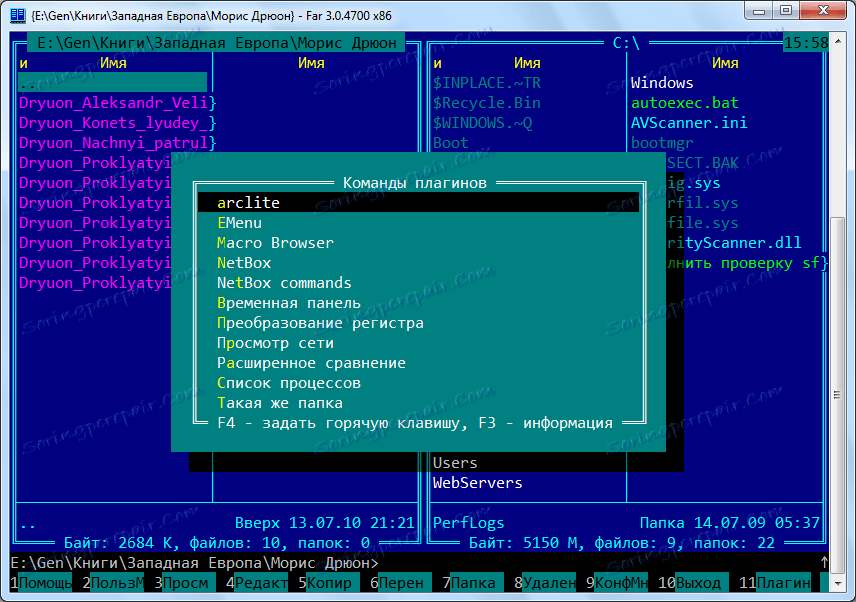Screen dimensions: 856x602
Task: Click the left panel path title
Action: pyautogui.click(x=216, y=43)
